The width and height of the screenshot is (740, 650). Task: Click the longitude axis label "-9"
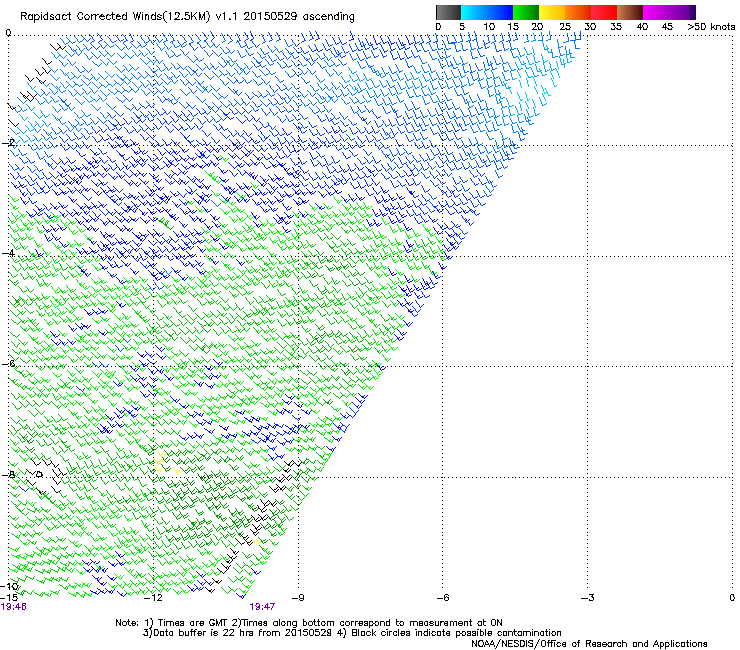click(x=298, y=598)
